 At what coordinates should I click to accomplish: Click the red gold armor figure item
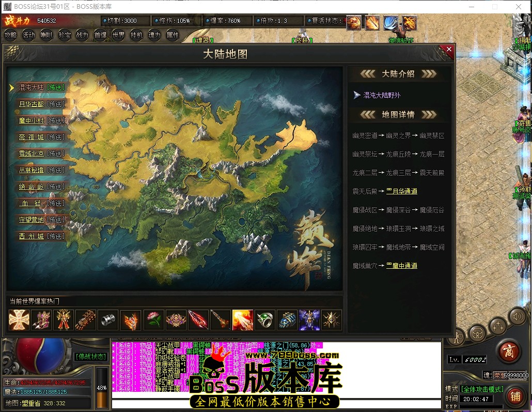coord(64,319)
